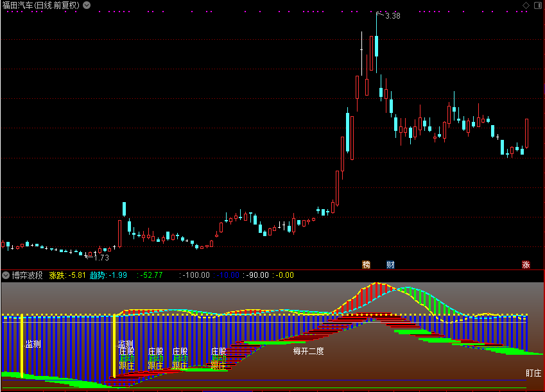Click the last red candle on the right
Viewport: 545px width, 392px height.
coord(526,133)
